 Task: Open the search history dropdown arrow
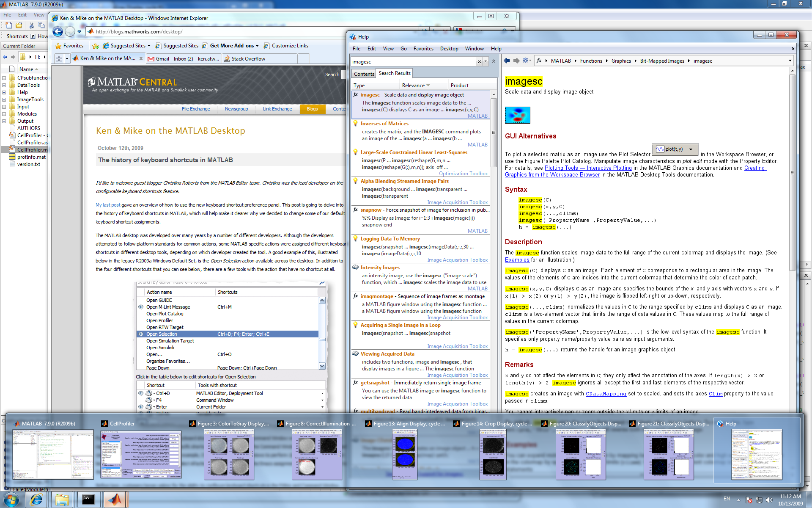click(x=486, y=62)
